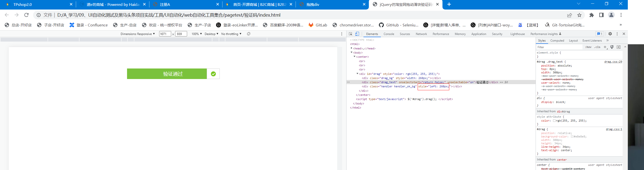Click the Filter styles input field
644x170 pixels.
pyautogui.click(x=559, y=47)
